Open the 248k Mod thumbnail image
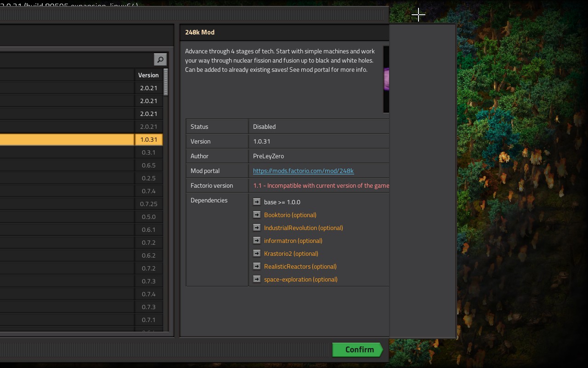588x368 pixels. 386,79
